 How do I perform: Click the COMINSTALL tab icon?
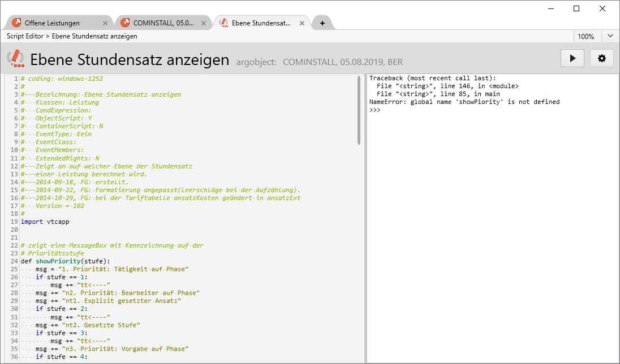click(x=125, y=23)
